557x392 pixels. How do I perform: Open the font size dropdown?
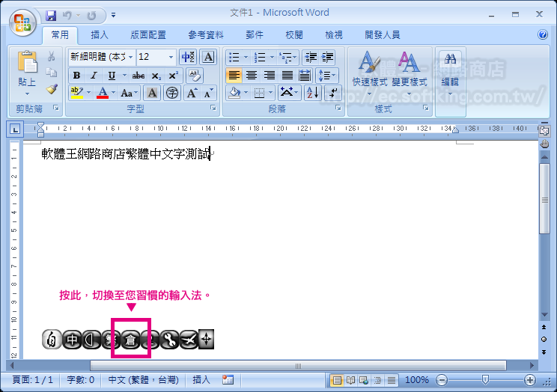tap(171, 57)
